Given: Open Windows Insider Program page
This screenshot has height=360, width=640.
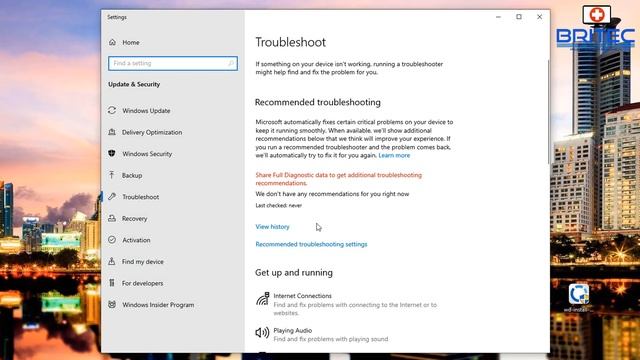Looking at the screenshot, I should pos(158,305).
